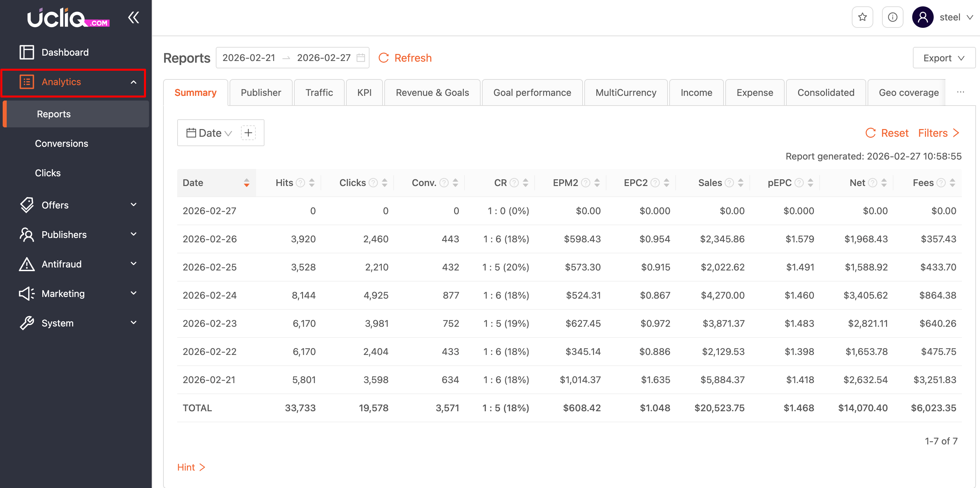The image size is (980, 488).
Task: Open the Date grouping dropdown
Action: click(x=209, y=133)
